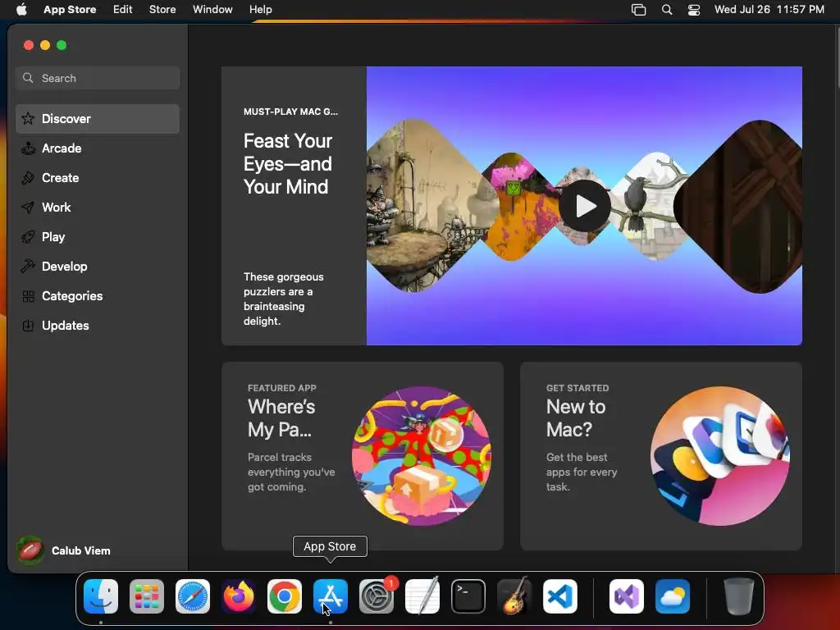The image size is (840, 630).
Task: Click the date and time in menu bar
Action: pos(769,10)
